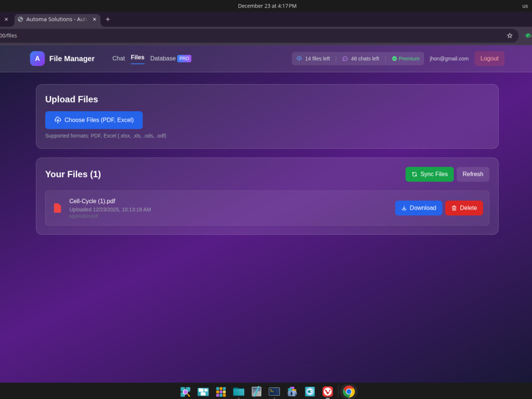Open the workspaces overview icon in dock
Screen dimensions: 532x399
203,392
